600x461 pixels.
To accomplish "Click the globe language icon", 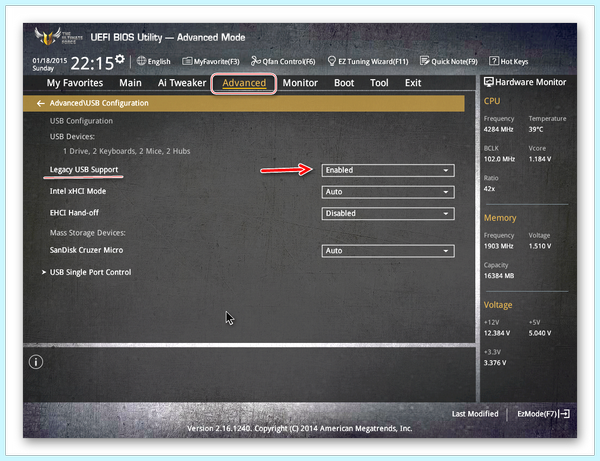I will pyautogui.click(x=141, y=61).
